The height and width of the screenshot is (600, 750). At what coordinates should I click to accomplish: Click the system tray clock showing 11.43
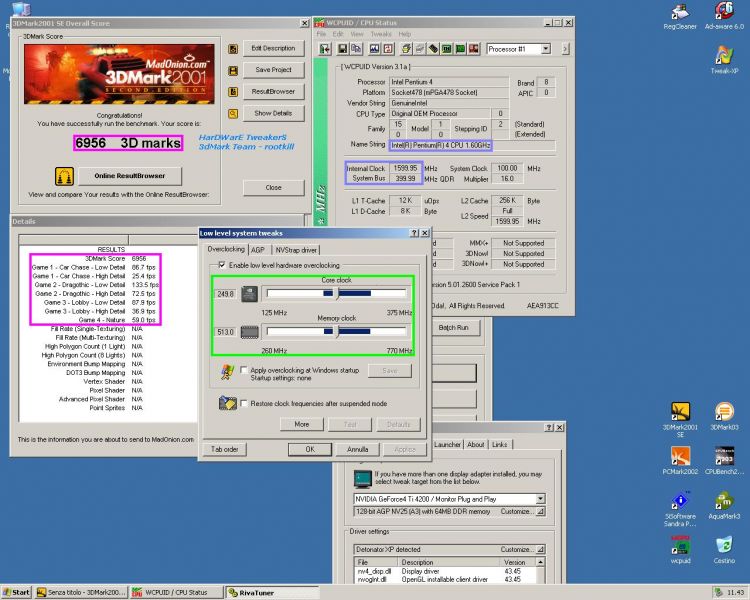pos(735,593)
